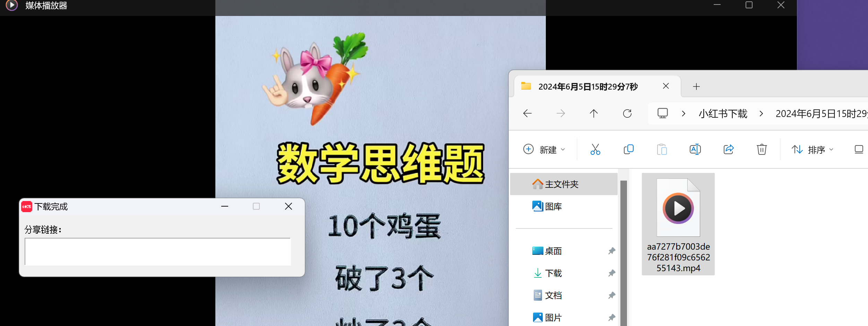Open 文档 in the navigation pane
Screen dimensions: 868x326
564,295
